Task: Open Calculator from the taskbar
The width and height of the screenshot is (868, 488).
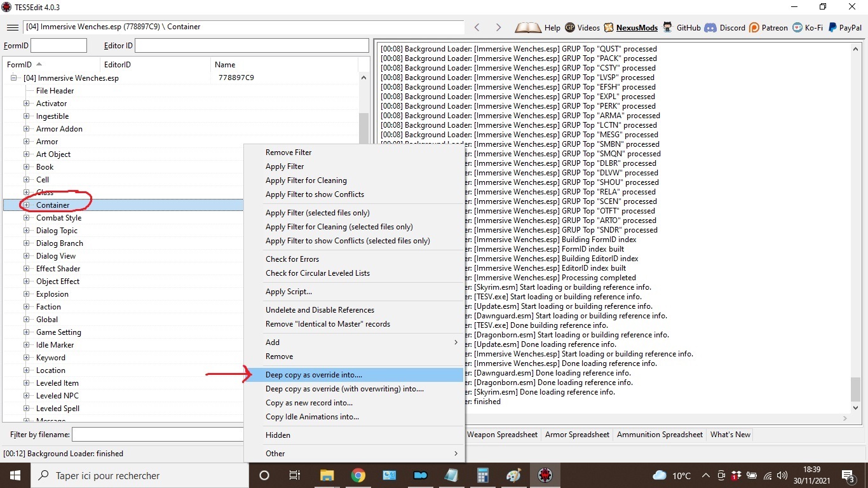Action: (483, 475)
